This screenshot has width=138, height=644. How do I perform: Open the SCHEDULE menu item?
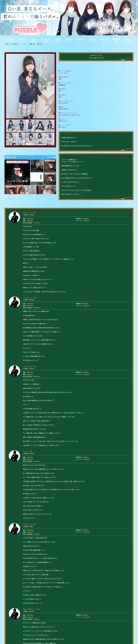point(46,40)
